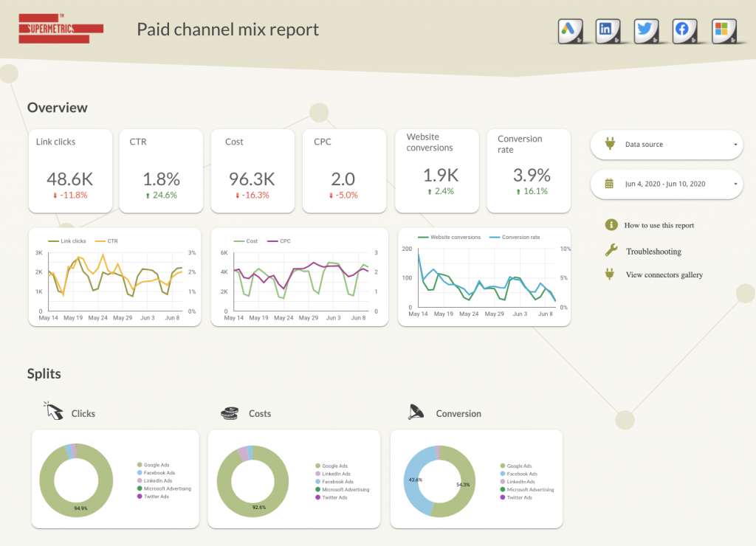Click the -5.0% change under CPC
756x546 pixels.
tap(344, 196)
